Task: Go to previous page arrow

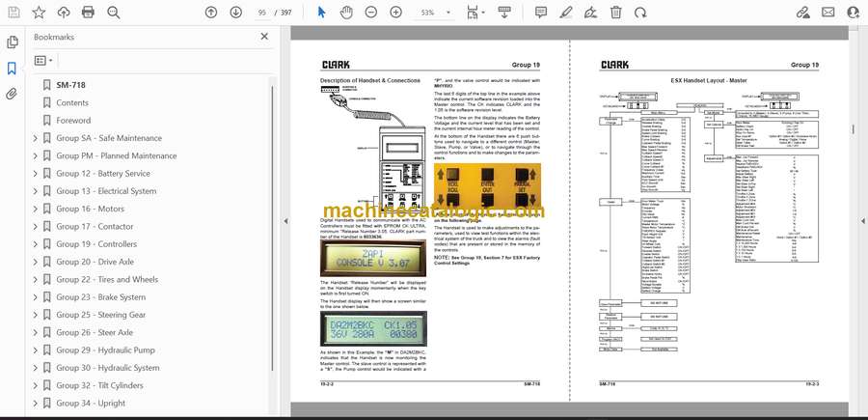Action: point(211,13)
